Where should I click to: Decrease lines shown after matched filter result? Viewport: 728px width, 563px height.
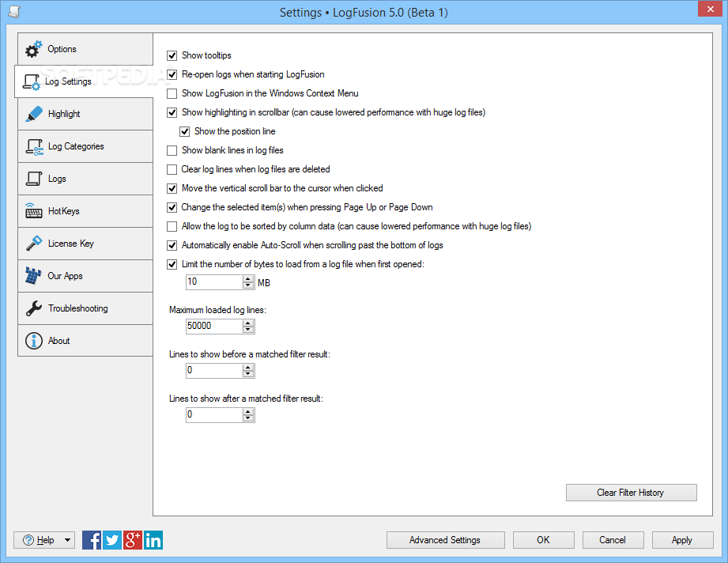248,418
